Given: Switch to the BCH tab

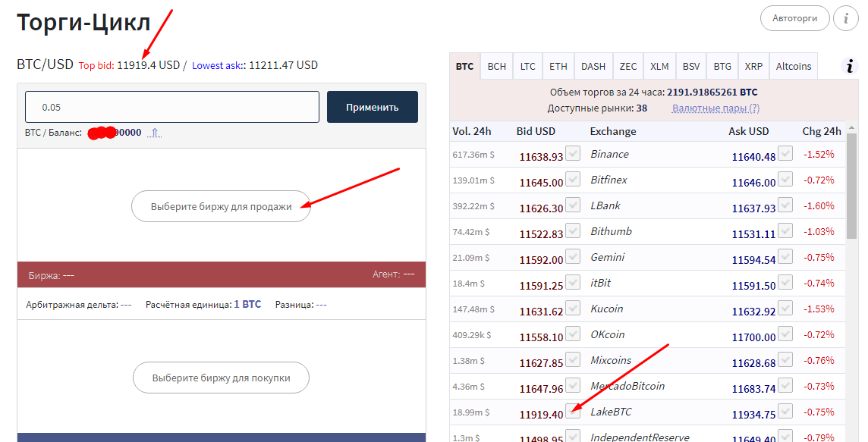Looking at the screenshot, I should (496, 67).
